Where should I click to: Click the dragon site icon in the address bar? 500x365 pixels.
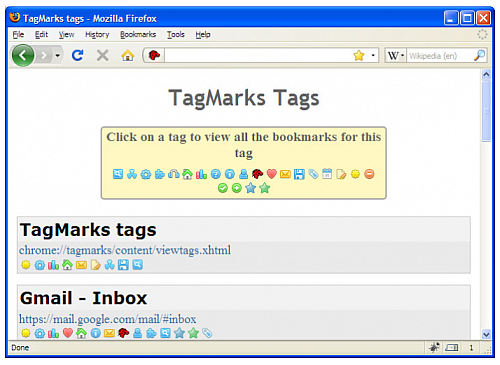[154, 55]
